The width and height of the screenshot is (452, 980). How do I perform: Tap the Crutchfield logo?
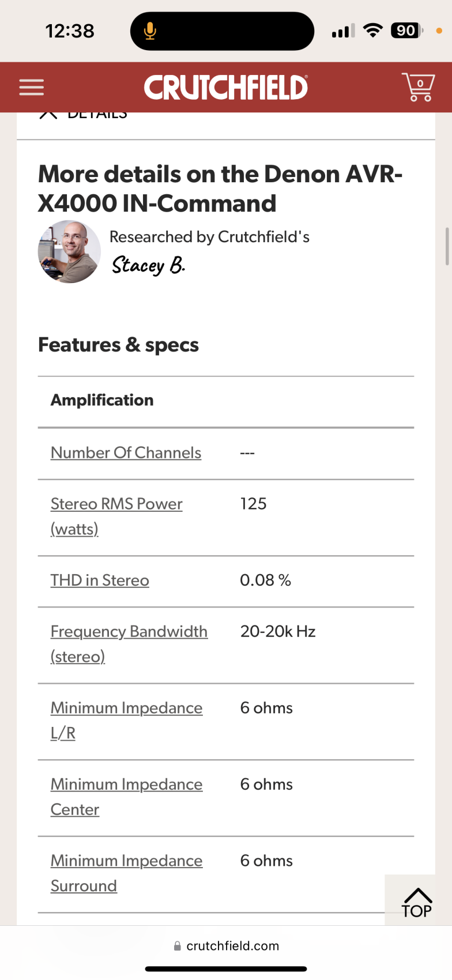tap(225, 88)
